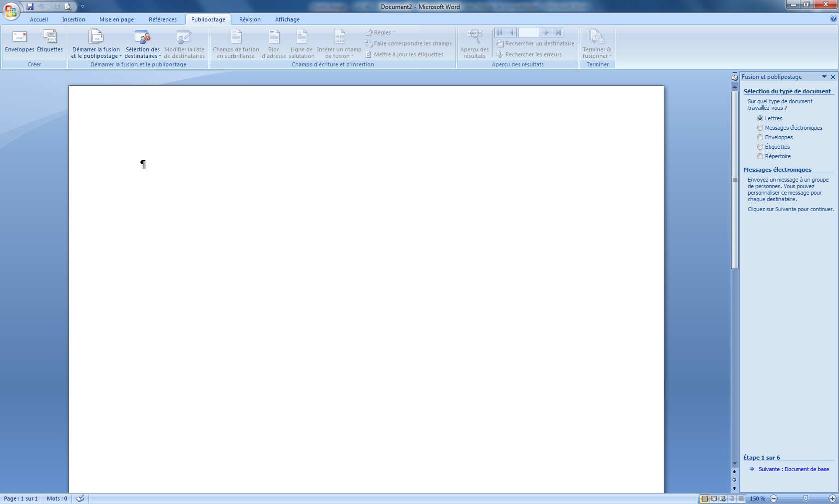839x504 pixels.
Task: Switch to Outline view in status bar
Action: pos(732,499)
